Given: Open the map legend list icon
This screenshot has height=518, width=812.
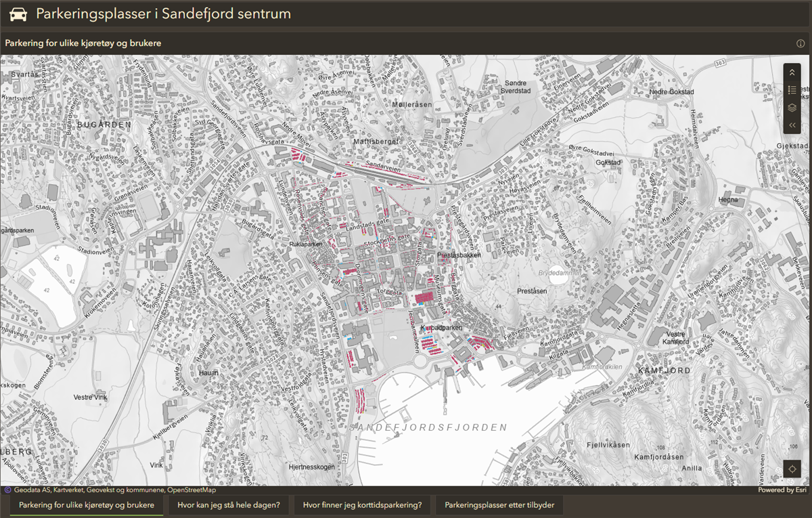Looking at the screenshot, I should pos(792,90).
